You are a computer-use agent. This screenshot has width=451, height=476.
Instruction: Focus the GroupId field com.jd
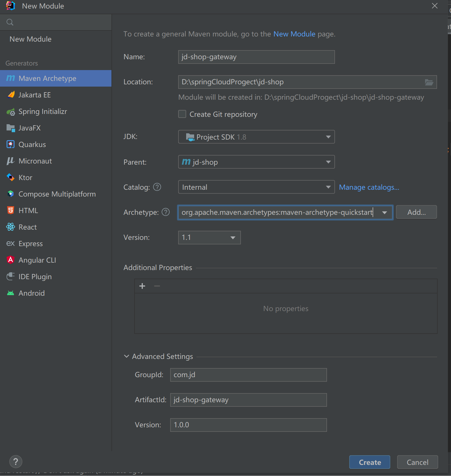248,375
